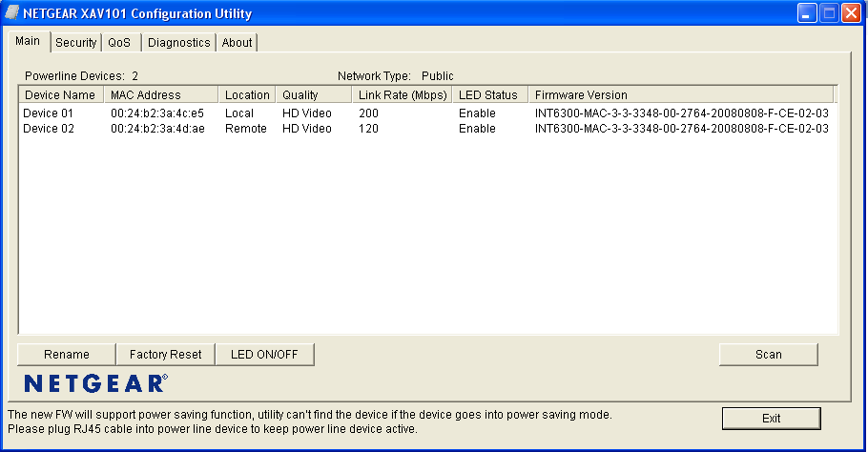Toggle LEDs with LED ON/OFF button
Image resolution: width=868 pixels, height=452 pixels.
[264, 355]
